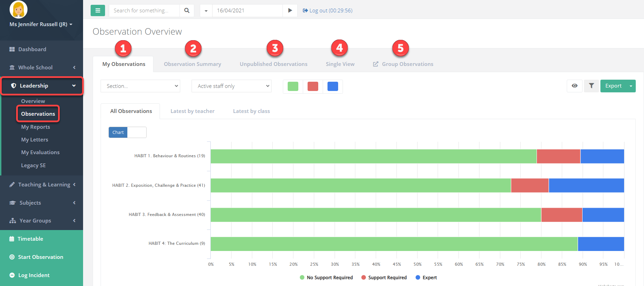Click the Export button
The width and height of the screenshot is (644, 286).
click(613, 86)
